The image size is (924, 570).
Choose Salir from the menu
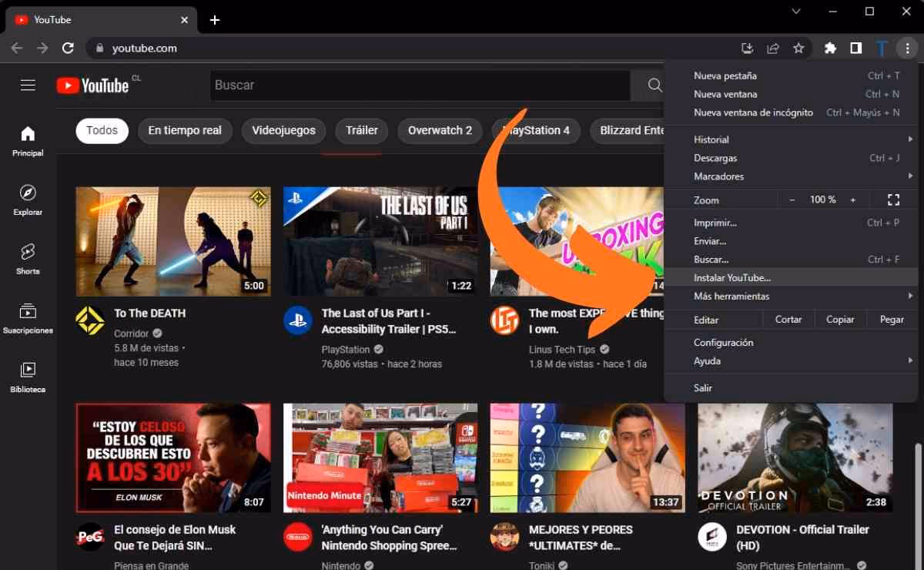tap(791, 388)
